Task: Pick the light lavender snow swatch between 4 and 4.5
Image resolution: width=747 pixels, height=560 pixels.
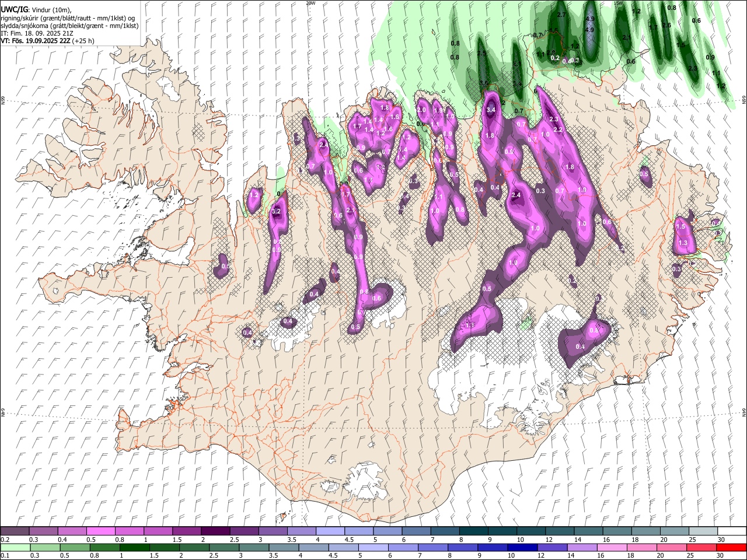Action: pyautogui.click(x=330, y=531)
